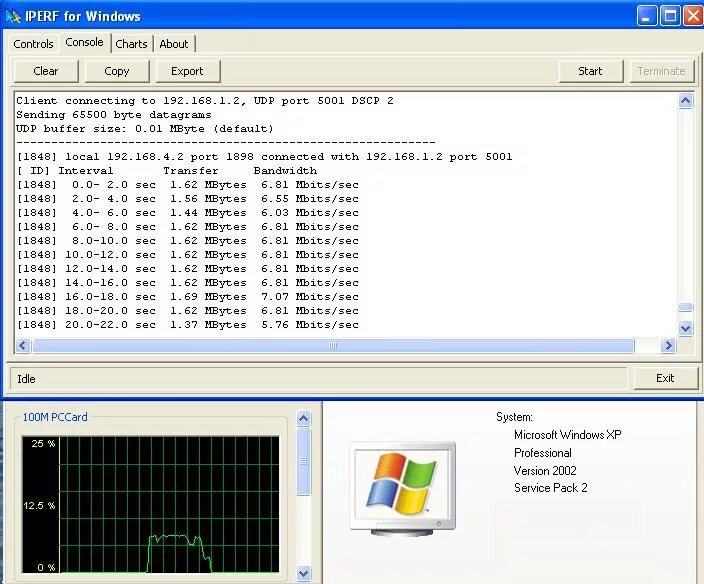Viewport: 704px width, 584px height.
Task: Click console scroll down arrow
Action: tap(685, 328)
